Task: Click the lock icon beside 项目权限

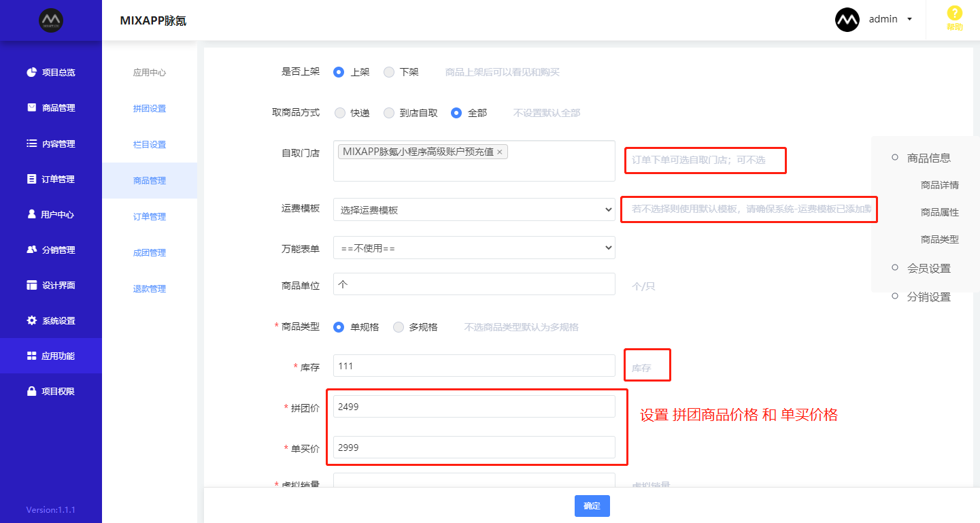Action: [31, 391]
